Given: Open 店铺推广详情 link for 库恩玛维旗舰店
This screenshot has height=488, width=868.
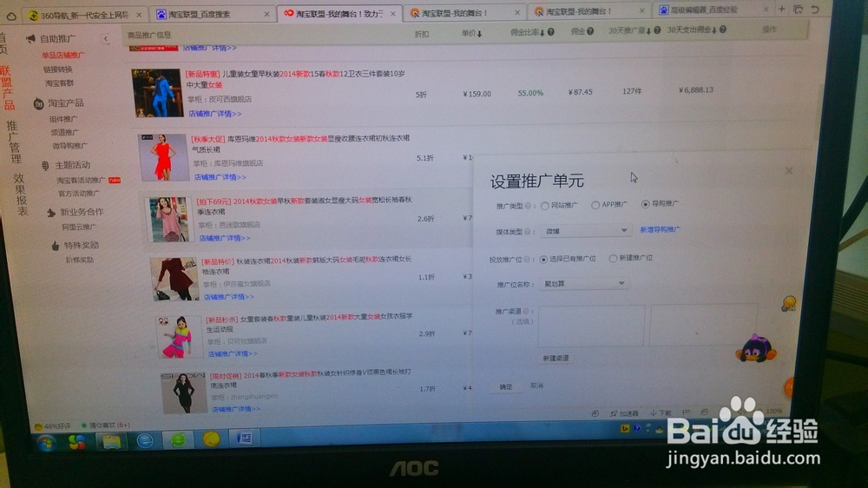Looking at the screenshot, I should click(x=220, y=177).
